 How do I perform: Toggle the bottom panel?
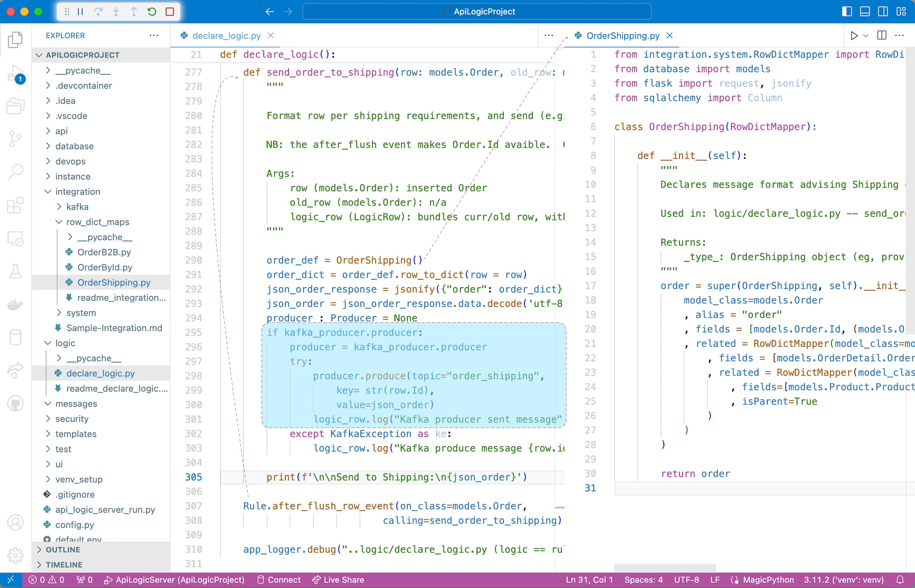(865, 12)
